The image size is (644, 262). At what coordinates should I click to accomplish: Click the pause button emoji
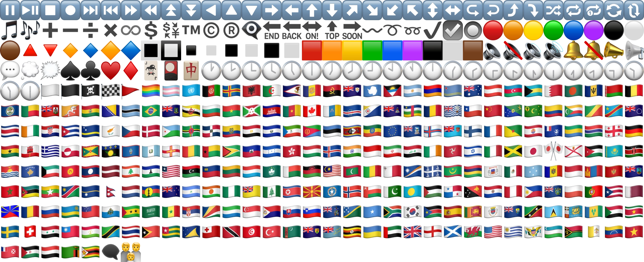[x=10, y=10]
